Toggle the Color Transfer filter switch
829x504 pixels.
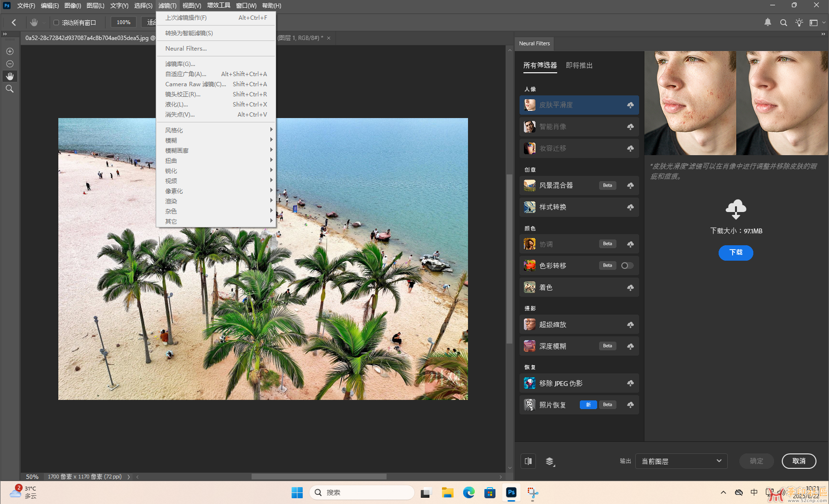coord(627,265)
